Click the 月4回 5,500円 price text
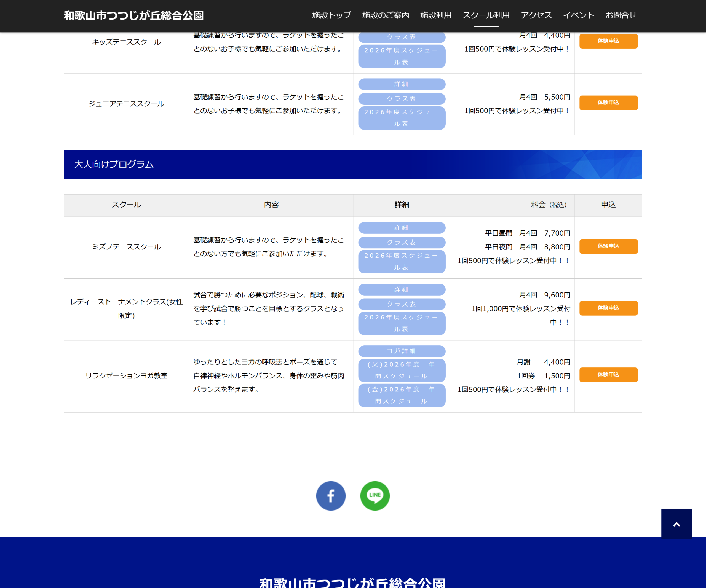The height and width of the screenshot is (588, 706). coord(545,97)
